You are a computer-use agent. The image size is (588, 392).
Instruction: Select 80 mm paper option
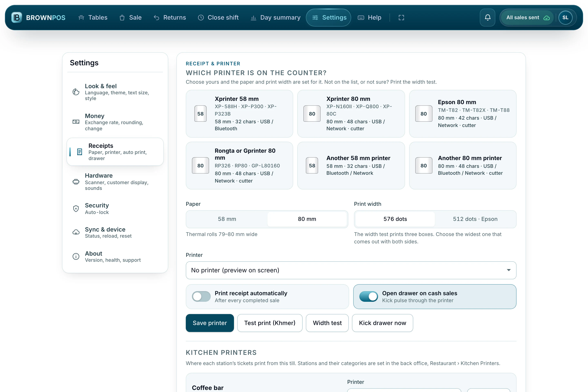tap(307, 219)
